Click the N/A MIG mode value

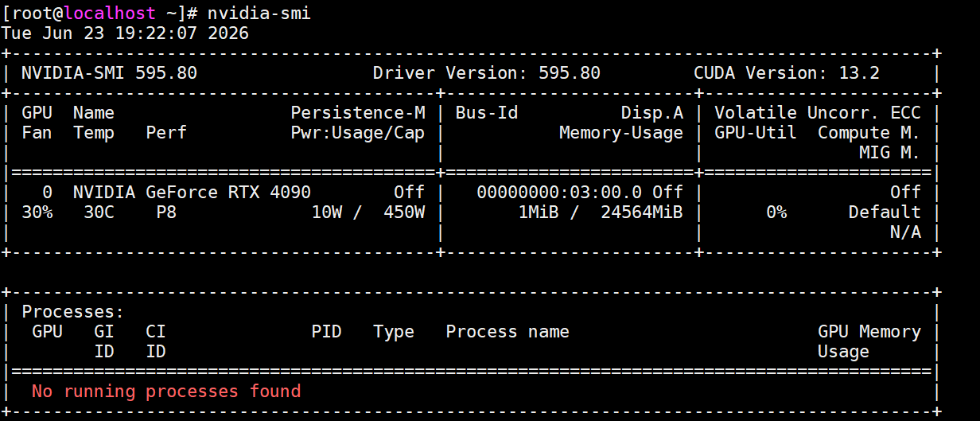905,232
